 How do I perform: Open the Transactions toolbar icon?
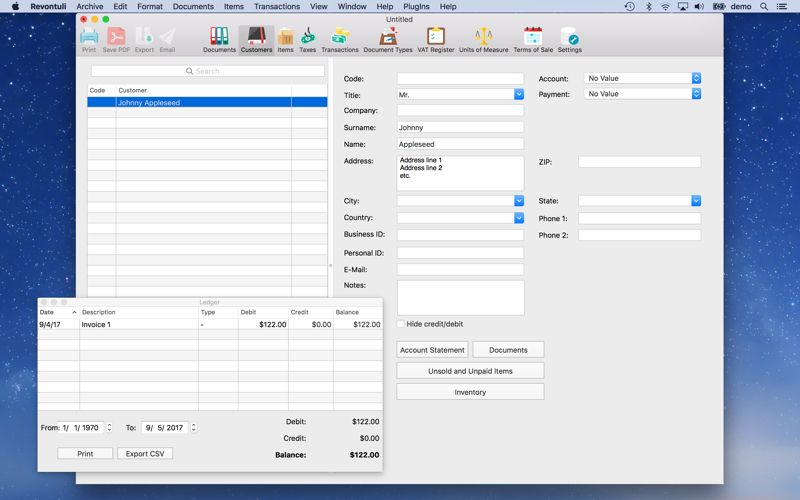[340, 40]
